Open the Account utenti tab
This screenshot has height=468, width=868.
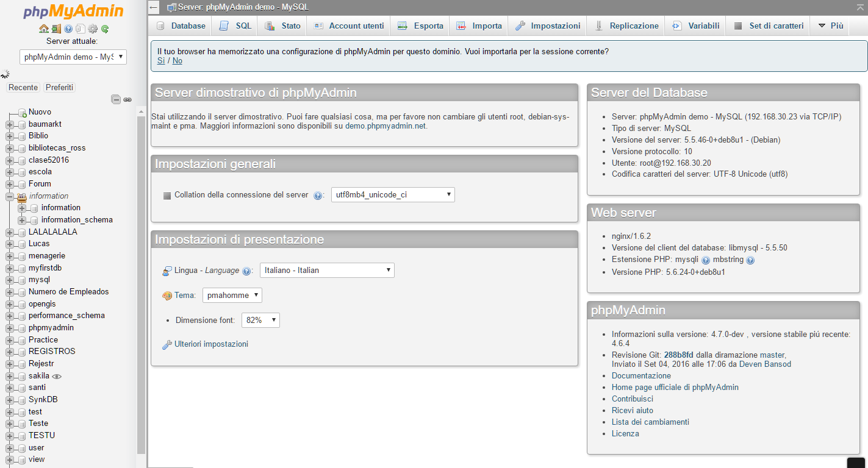348,26
